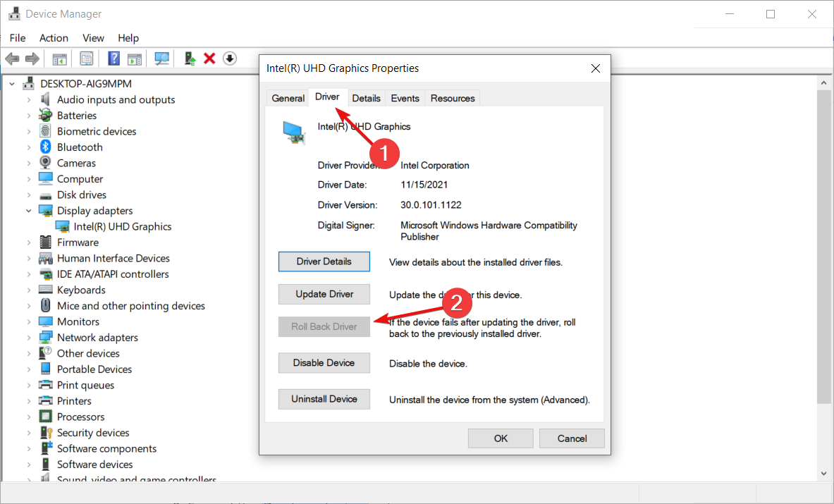This screenshot has width=834, height=504.
Task: Select the Software devices tree item
Action: pos(94,464)
